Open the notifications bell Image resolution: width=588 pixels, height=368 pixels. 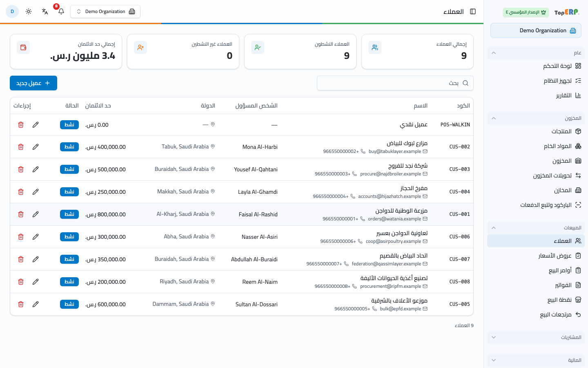coord(61,11)
